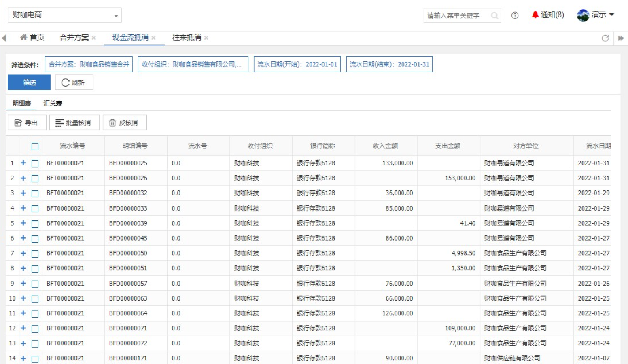Switch to the 汇总表 tab
The height and width of the screenshot is (364, 628).
(53, 104)
